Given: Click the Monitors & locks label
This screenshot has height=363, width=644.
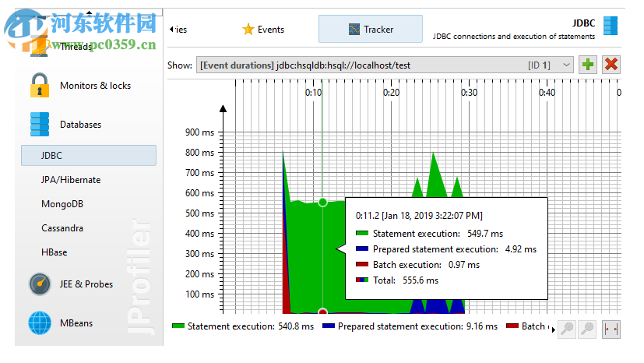Looking at the screenshot, I should coord(95,86).
